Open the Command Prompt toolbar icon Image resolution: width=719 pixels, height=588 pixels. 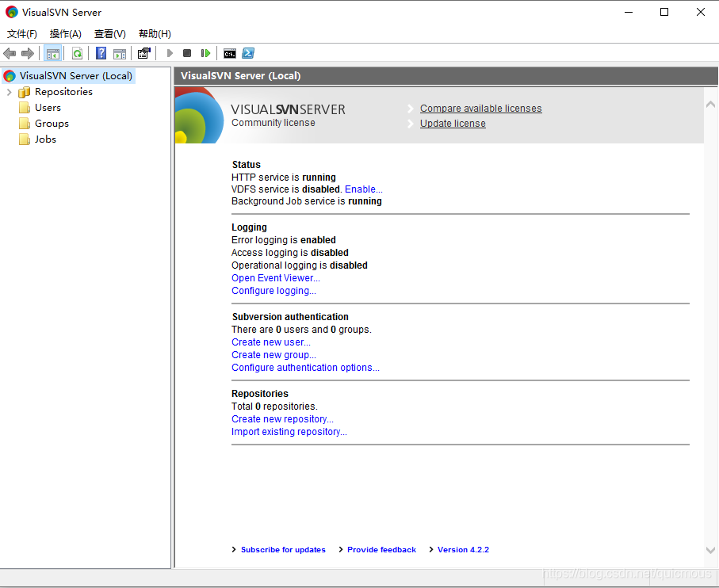(x=230, y=54)
